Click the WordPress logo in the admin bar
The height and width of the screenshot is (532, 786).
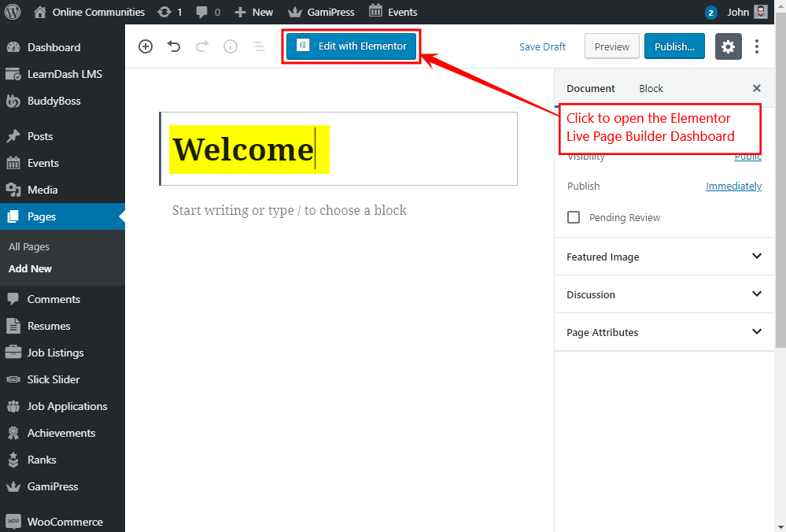pos(13,12)
